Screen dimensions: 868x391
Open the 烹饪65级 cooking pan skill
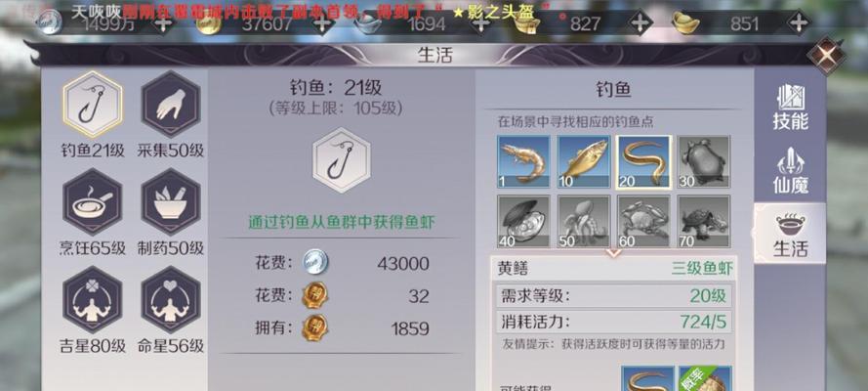pos(92,202)
